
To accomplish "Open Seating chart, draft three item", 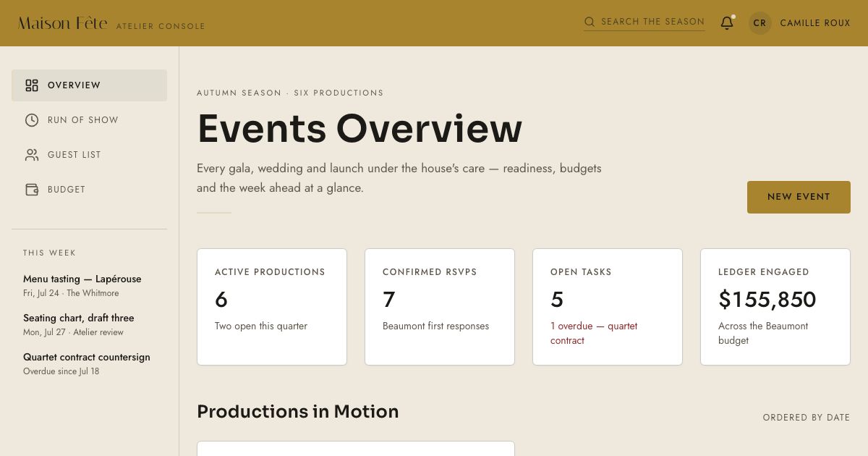I will click(89, 325).
